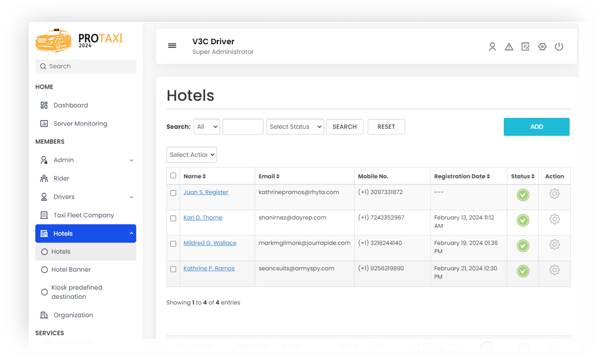601x364 pixels.
Task: Open the Kathrine P. Ramos link
Action: [x=209, y=269]
